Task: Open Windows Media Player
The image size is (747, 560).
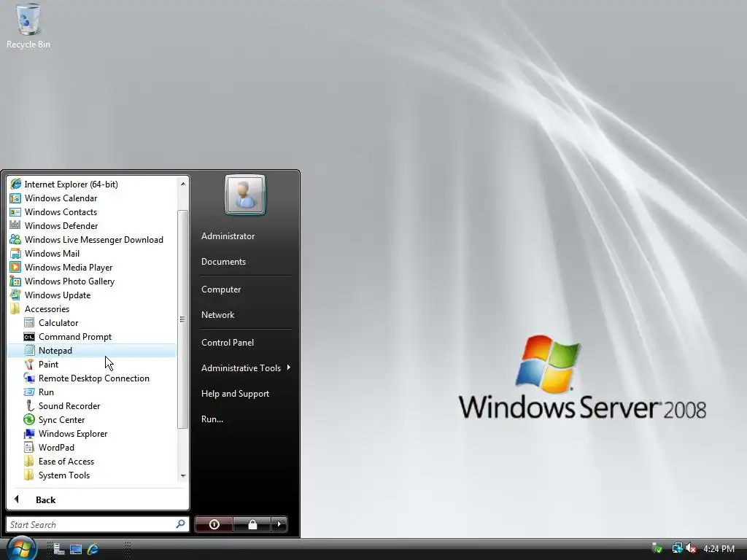Action: click(x=92, y=267)
